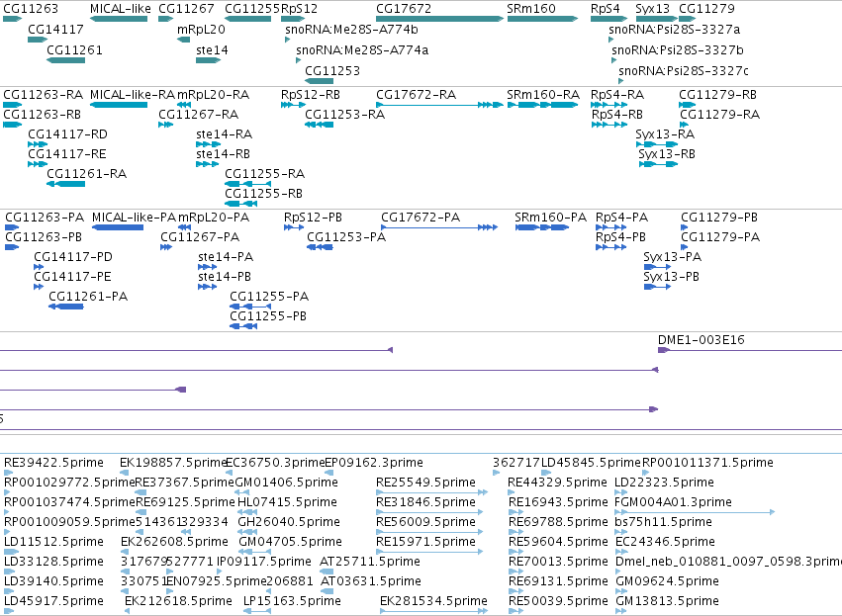Viewport: 842px width, 616px height.
Task: Click protein CG17672-PA label
Action: [421, 218]
